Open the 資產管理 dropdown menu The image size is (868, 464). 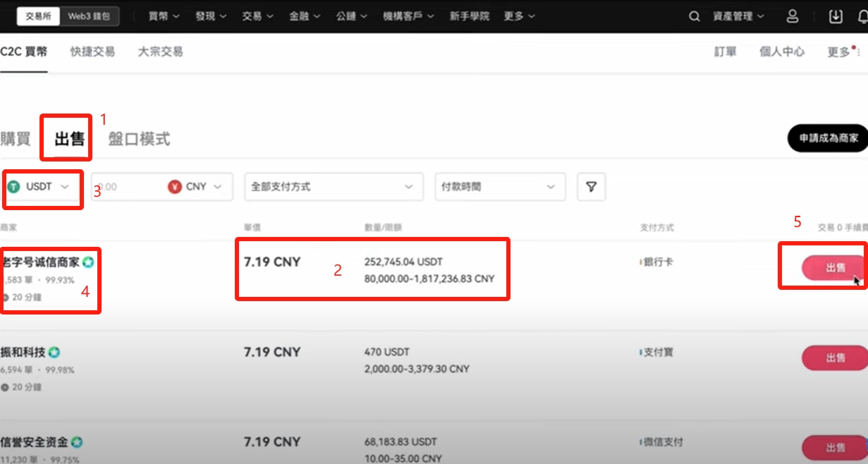tap(738, 16)
